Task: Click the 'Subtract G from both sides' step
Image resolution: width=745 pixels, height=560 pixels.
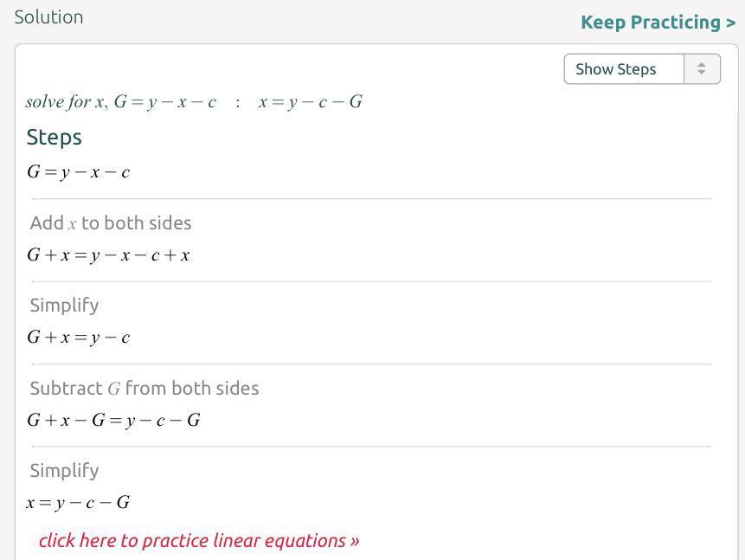Action: click(145, 389)
